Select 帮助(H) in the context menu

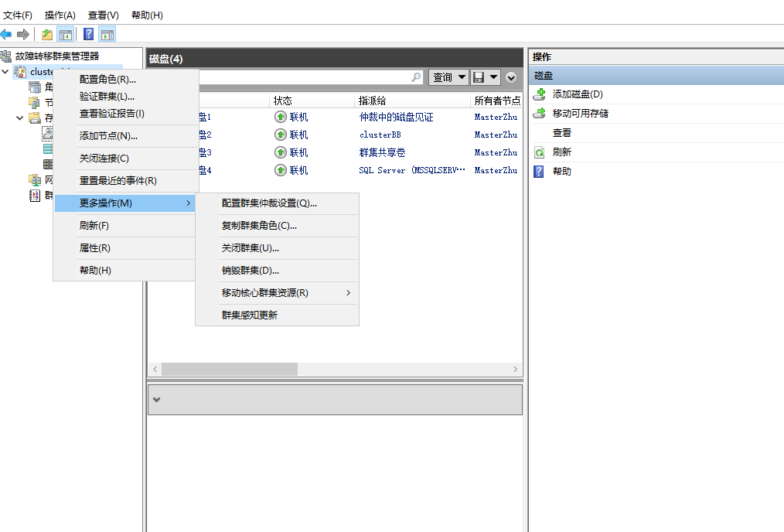tap(125, 271)
